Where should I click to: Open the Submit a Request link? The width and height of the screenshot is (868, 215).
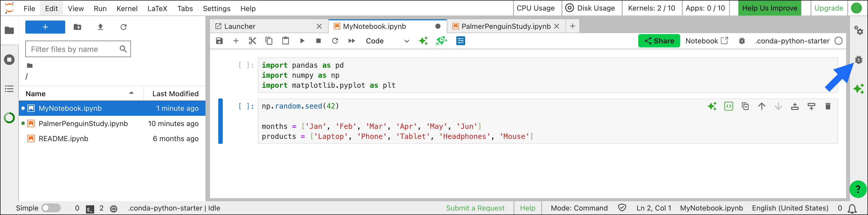pyautogui.click(x=475, y=207)
